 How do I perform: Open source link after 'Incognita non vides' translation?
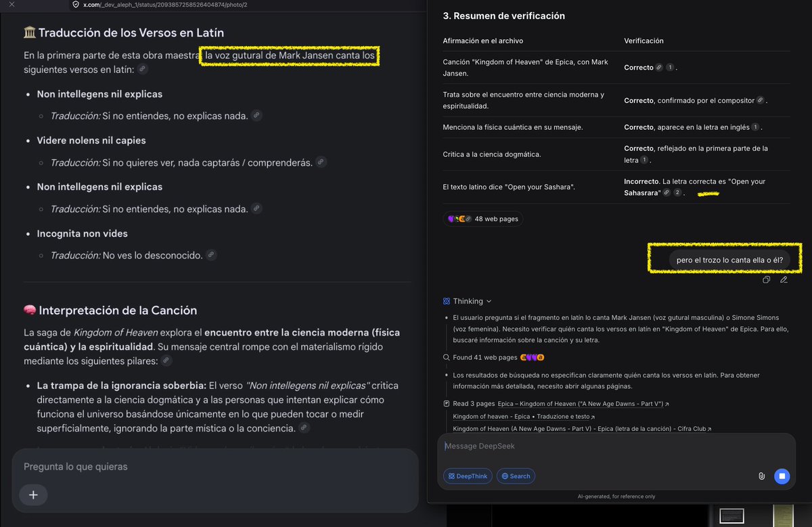pyautogui.click(x=211, y=255)
